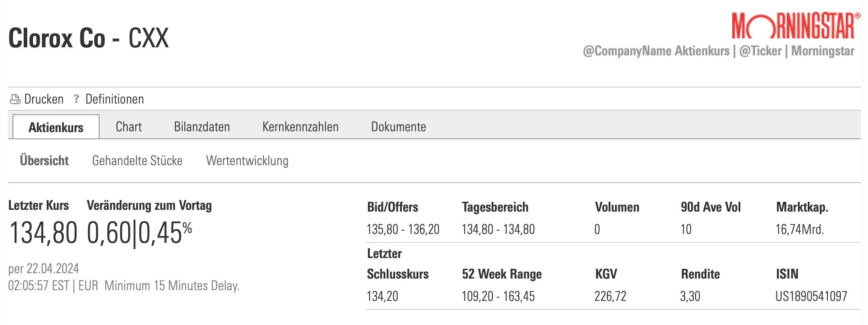Click the Morningstar logo
Image resolution: width=868 pixels, height=325 pixels.
(x=796, y=26)
